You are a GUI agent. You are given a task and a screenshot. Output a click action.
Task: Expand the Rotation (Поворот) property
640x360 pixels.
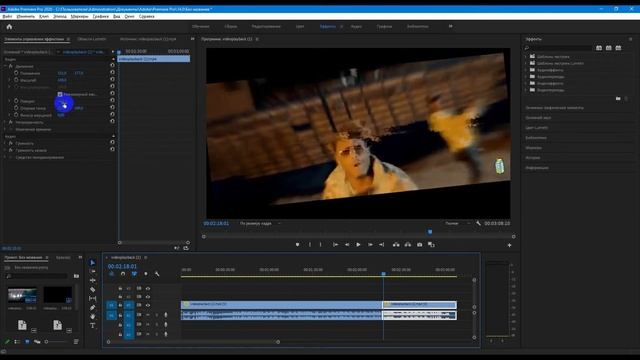click(x=10, y=101)
